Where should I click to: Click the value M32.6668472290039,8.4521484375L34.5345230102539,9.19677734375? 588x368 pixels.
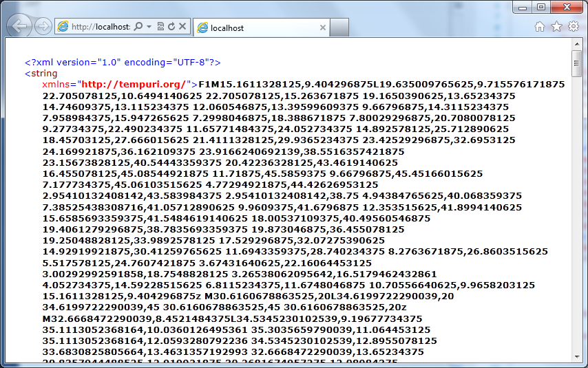pos(232,319)
